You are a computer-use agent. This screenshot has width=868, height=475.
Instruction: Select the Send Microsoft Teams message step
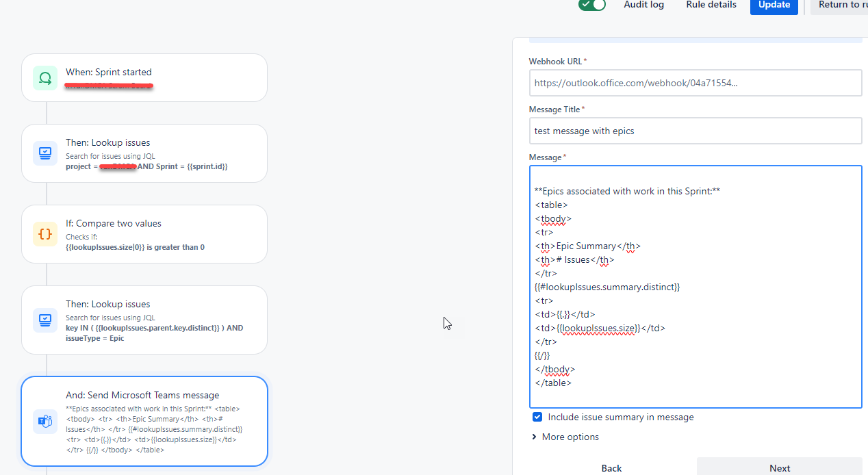point(144,421)
